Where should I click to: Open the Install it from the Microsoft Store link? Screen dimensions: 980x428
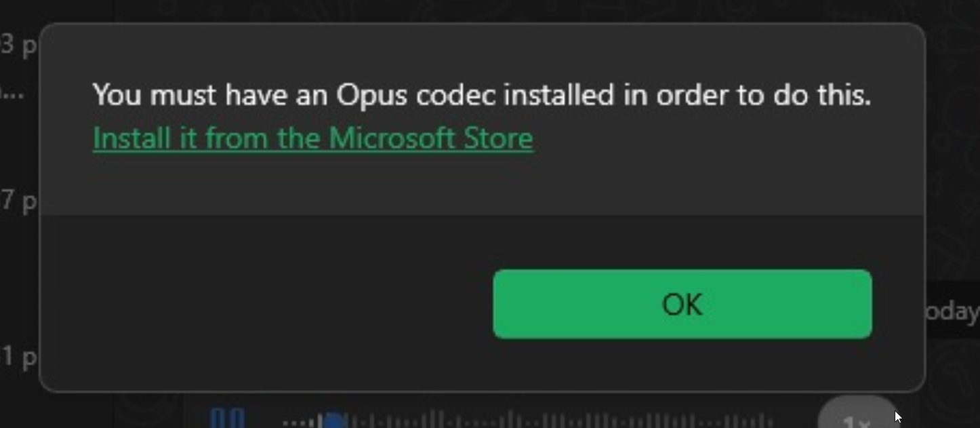pyautogui.click(x=312, y=138)
